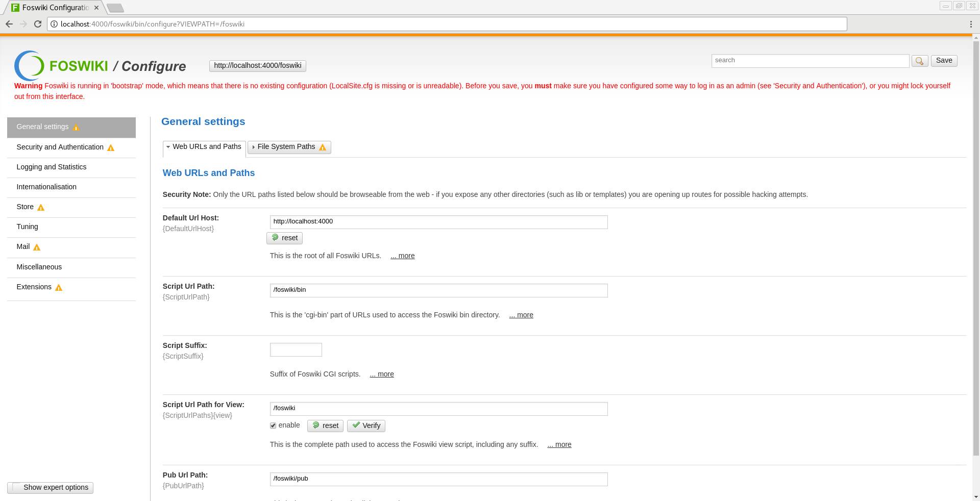The image size is (980, 501).
Task: Click warning icon beside General settings
Action: click(x=76, y=128)
